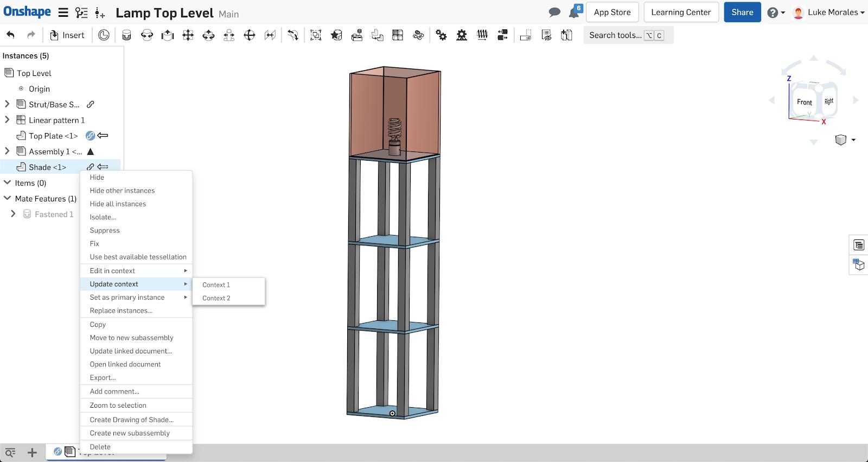Click the blue Share button

click(742, 12)
